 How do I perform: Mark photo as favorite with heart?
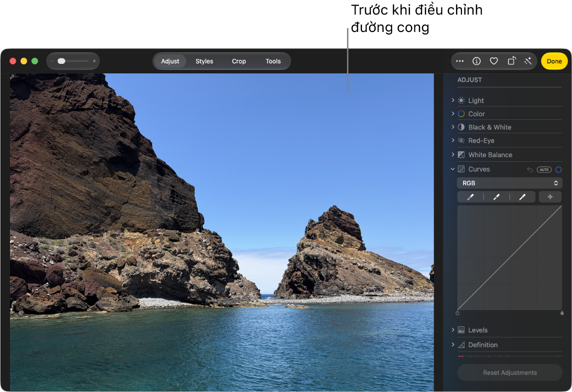[x=493, y=61]
